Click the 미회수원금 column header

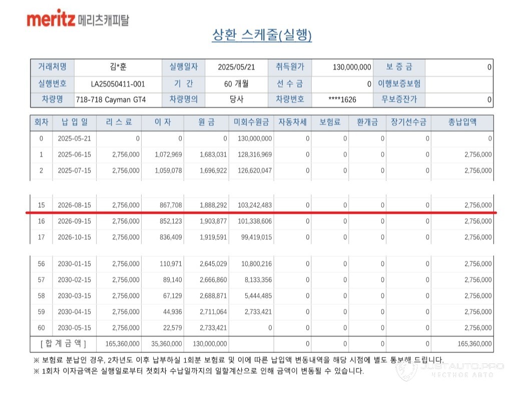click(251, 122)
